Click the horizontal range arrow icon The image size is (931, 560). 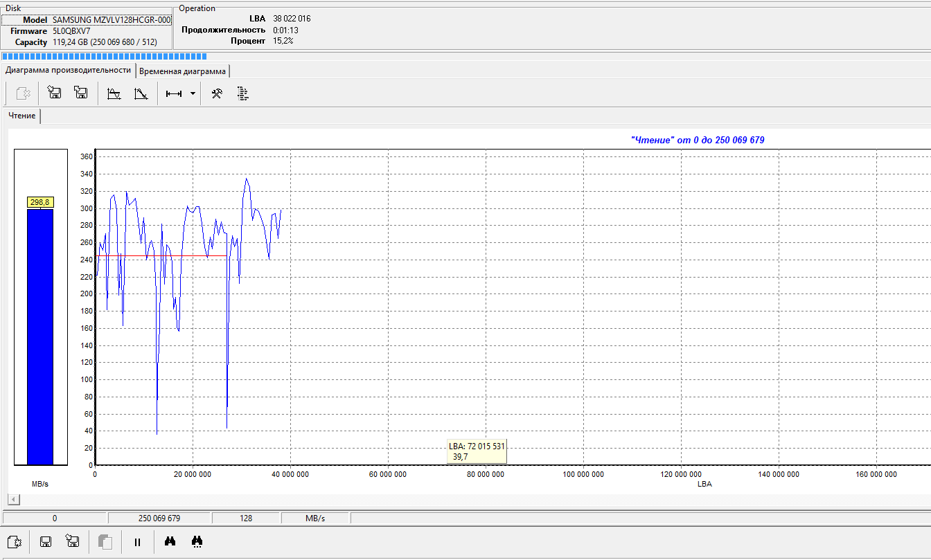tap(174, 93)
